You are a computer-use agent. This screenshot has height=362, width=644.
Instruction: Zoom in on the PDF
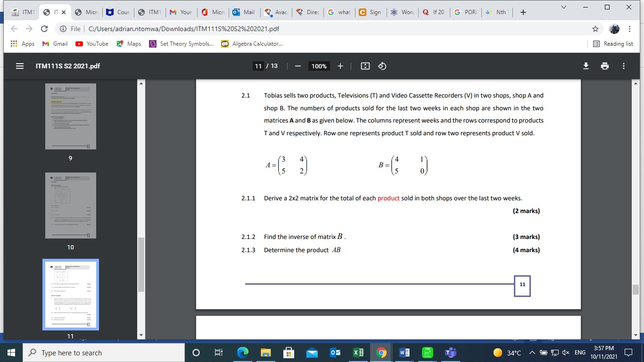tap(340, 66)
